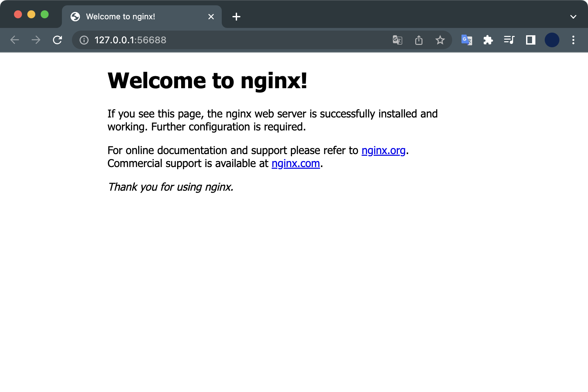
Task: Open the translate page option
Action: pos(397,40)
